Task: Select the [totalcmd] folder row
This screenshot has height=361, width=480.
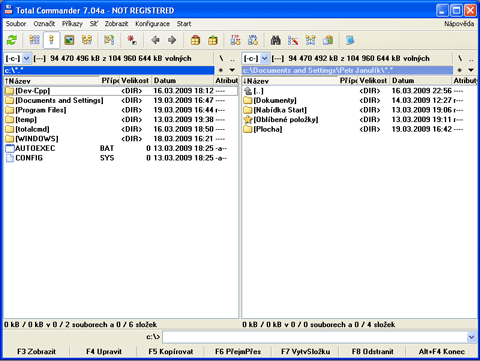Action: click(121, 129)
